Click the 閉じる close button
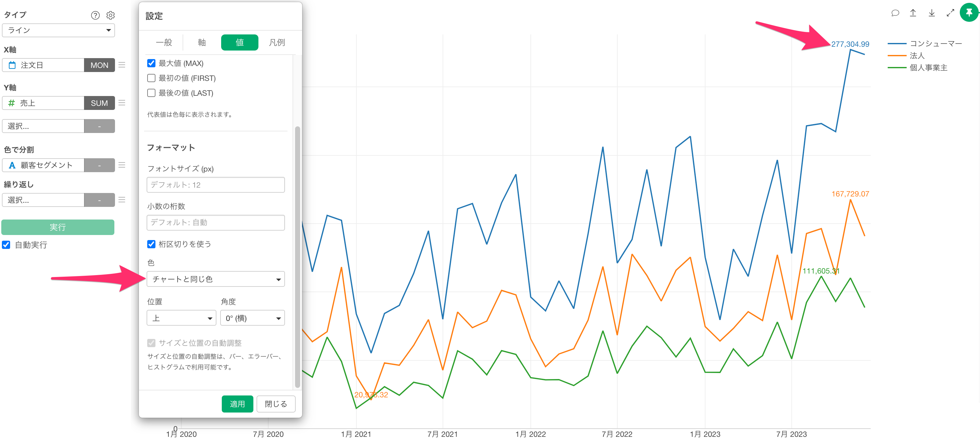The image size is (980, 446). pos(276,404)
